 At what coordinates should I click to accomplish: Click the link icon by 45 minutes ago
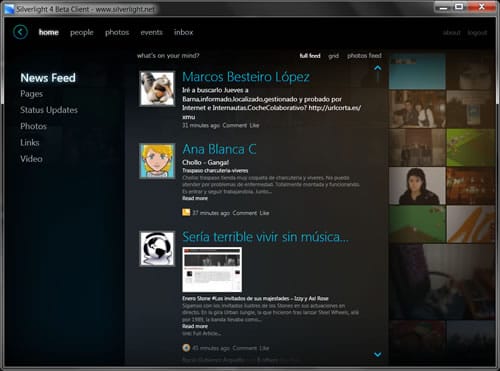pos(186,348)
